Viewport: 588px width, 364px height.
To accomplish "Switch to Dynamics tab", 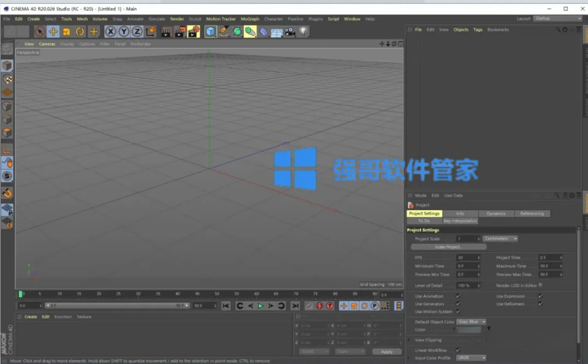I will pyautogui.click(x=496, y=213).
